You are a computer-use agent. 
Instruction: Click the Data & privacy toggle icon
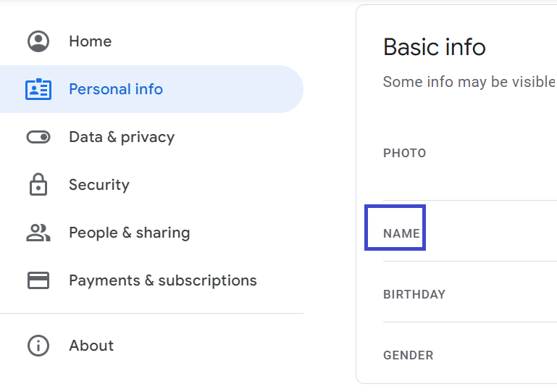(38, 137)
